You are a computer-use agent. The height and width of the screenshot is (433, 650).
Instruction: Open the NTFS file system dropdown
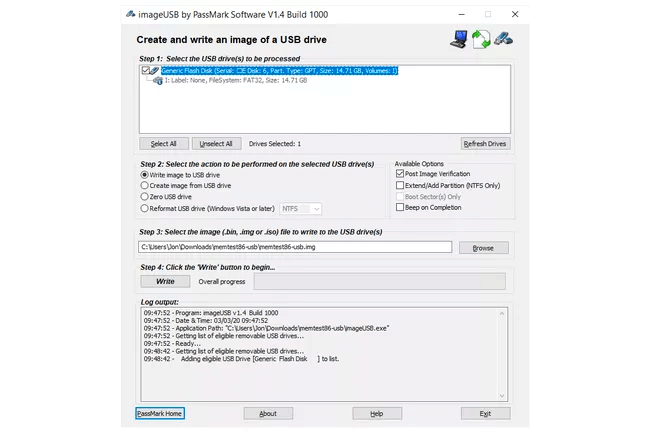click(301, 208)
